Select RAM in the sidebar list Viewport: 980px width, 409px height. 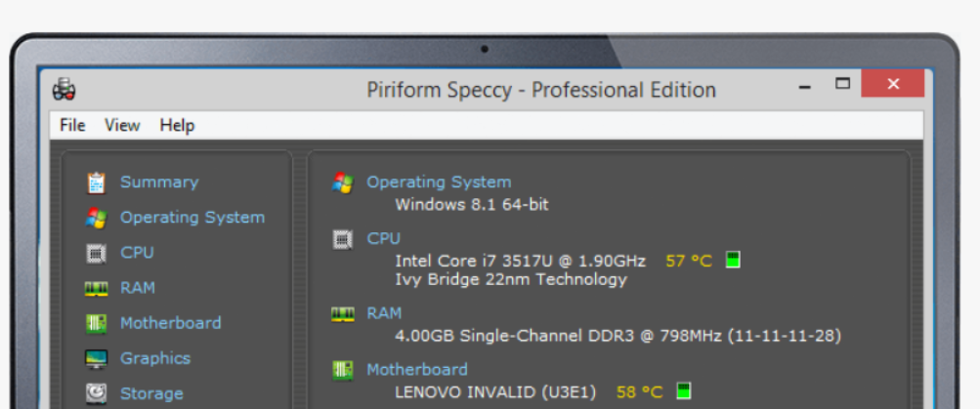tap(138, 288)
